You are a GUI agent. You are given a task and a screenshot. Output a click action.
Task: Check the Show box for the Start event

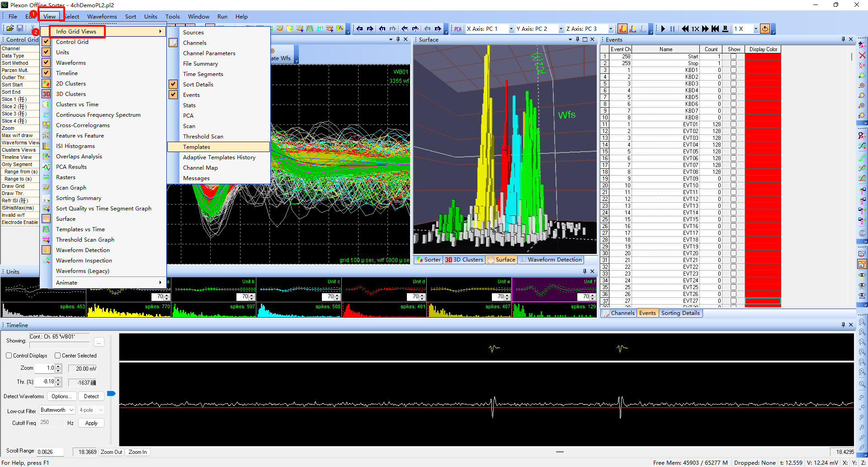tap(733, 57)
